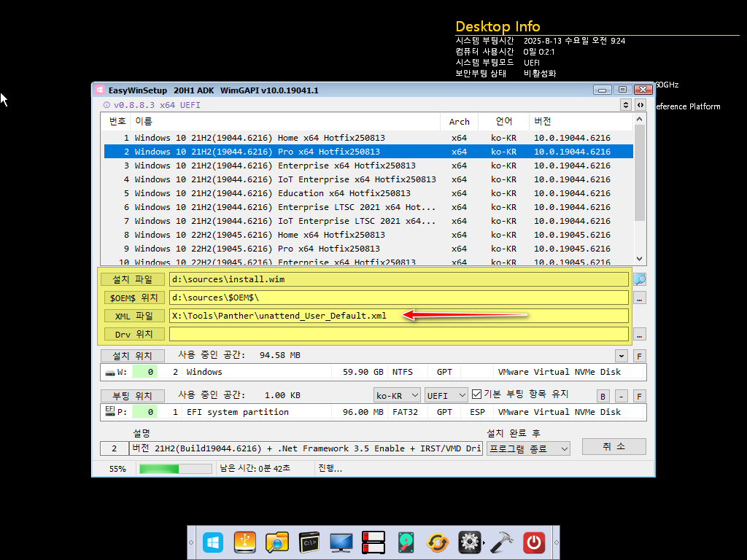Click the Arch column header
The height and width of the screenshot is (560, 747).
click(x=460, y=122)
